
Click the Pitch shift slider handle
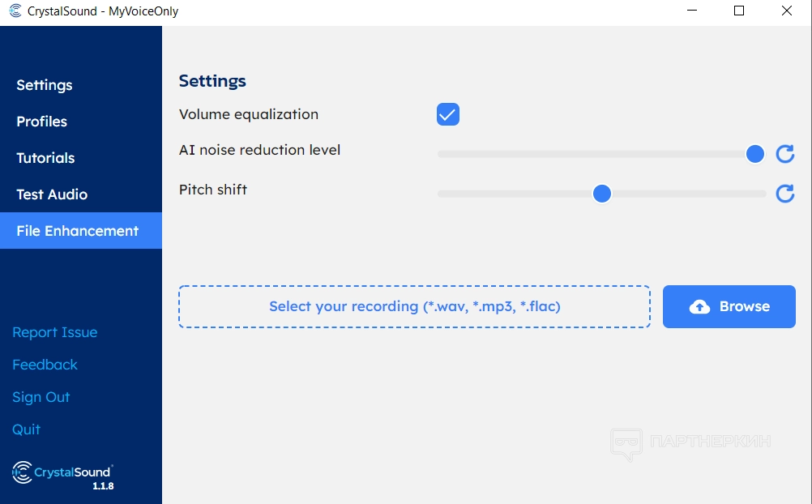coord(601,194)
